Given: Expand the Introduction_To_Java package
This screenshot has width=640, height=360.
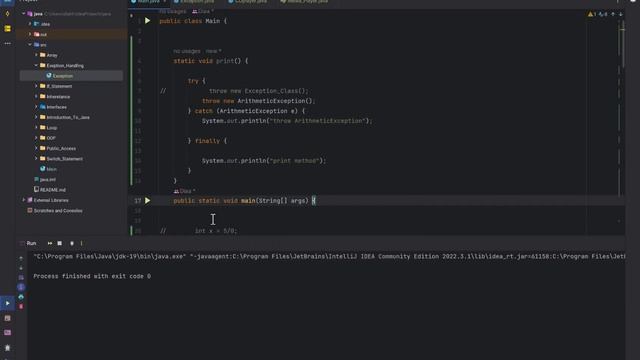Looking at the screenshot, I should 36,117.
